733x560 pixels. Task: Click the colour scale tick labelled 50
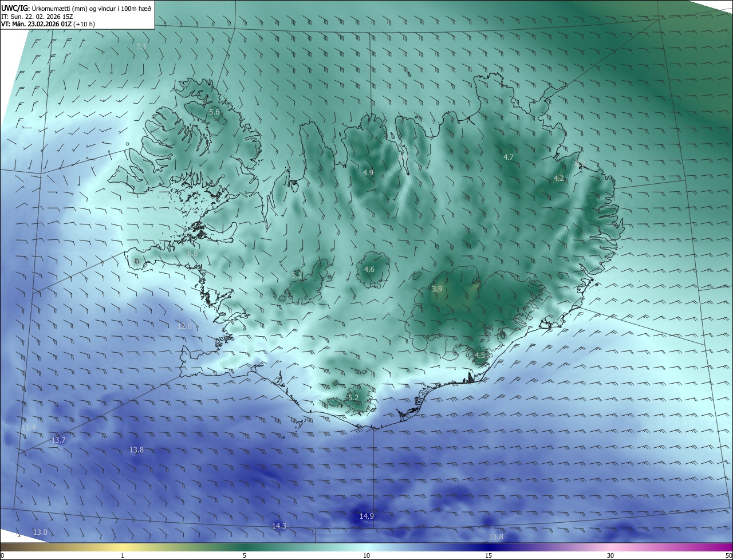click(x=728, y=555)
